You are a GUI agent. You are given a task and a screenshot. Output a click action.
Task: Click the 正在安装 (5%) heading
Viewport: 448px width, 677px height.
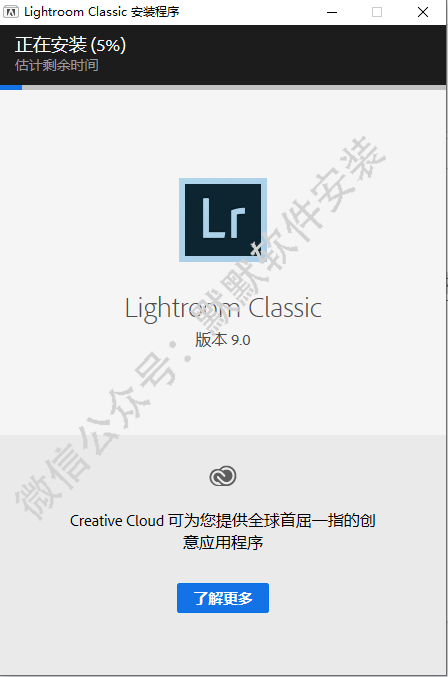pos(70,45)
